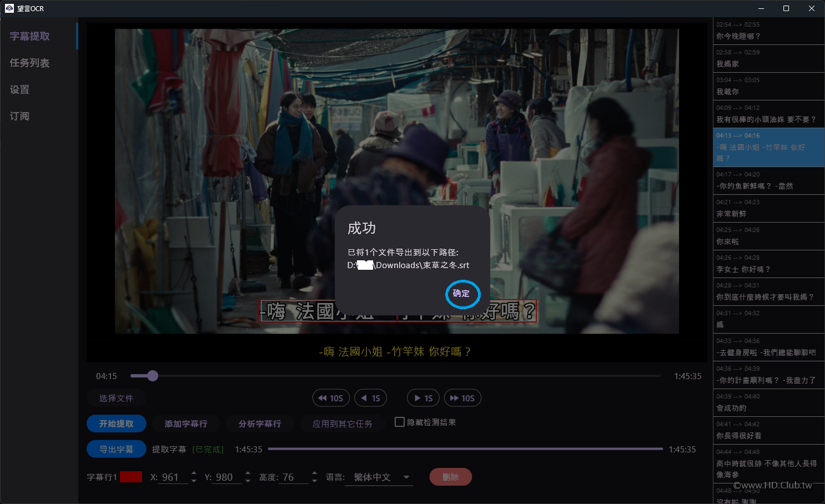Screen dimensions: 825x504
Task: Select subtitle row at 04:31 --> 04:32
Action: [769, 320]
